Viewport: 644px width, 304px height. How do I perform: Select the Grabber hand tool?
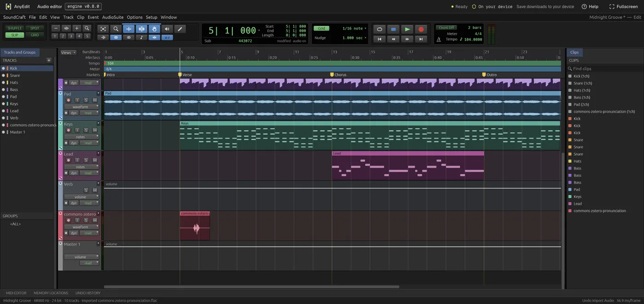(x=155, y=29)
